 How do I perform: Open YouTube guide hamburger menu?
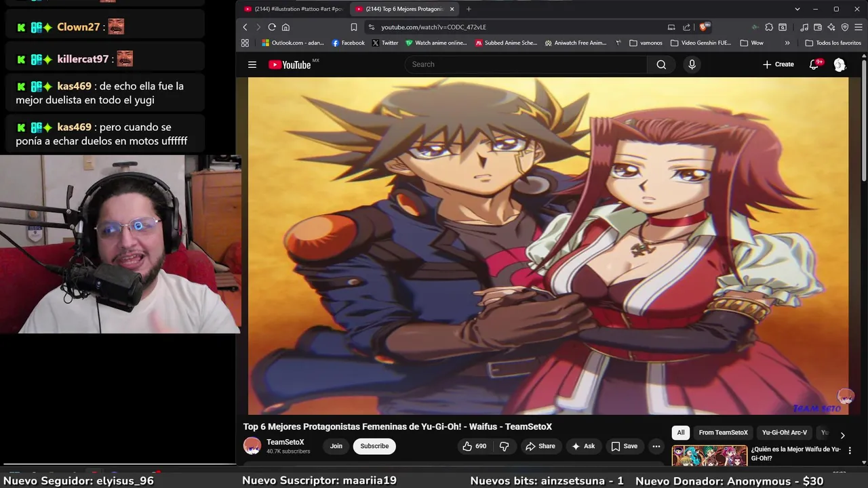(252, 64)
